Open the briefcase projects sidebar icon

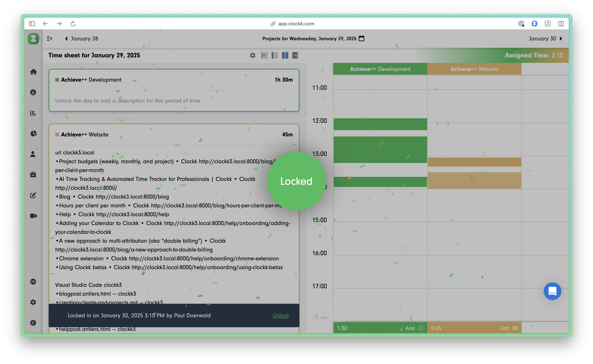click(x=33, y=174)
